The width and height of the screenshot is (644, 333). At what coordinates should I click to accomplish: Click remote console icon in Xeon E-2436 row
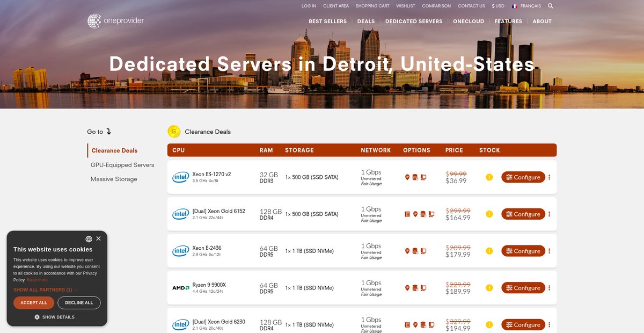coord(423,251)
